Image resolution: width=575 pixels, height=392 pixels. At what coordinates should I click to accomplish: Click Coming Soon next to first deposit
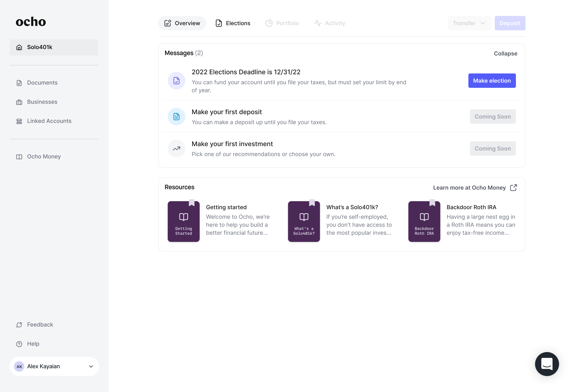(493, 117)
